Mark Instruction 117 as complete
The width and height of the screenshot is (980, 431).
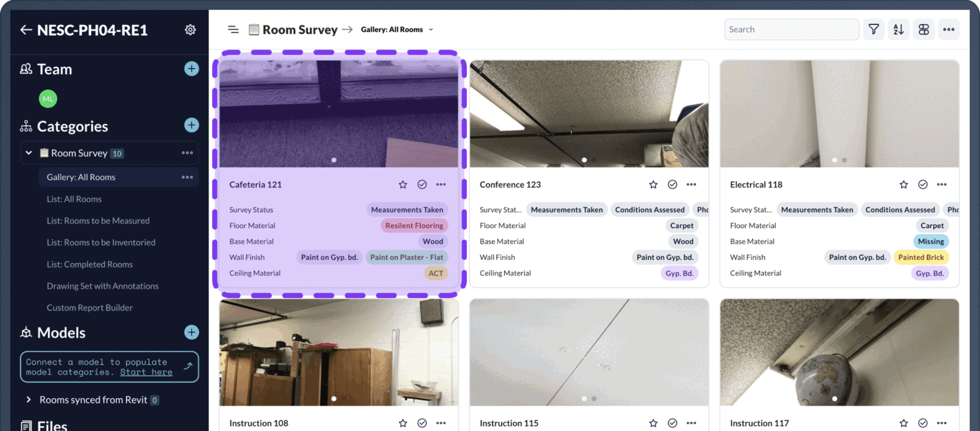(923, 423)
